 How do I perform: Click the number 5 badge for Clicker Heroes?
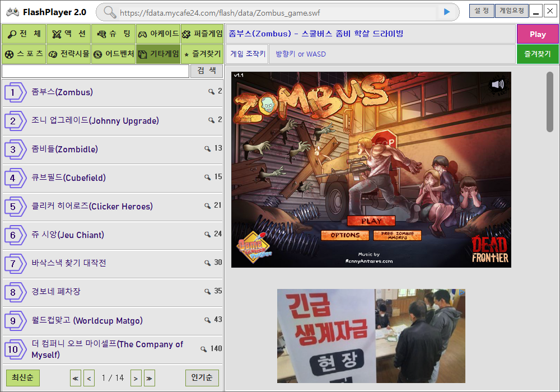point(15,207)
